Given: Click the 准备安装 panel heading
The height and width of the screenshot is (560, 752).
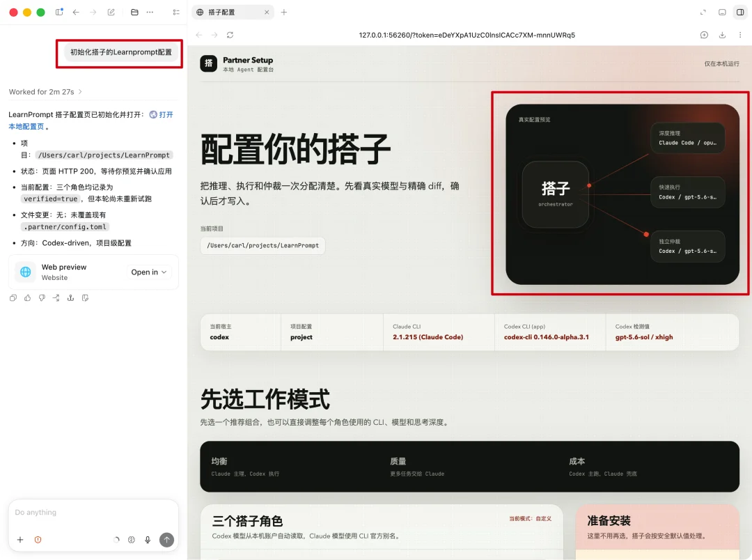Looking at the screenshot, I should click(609, 521).
